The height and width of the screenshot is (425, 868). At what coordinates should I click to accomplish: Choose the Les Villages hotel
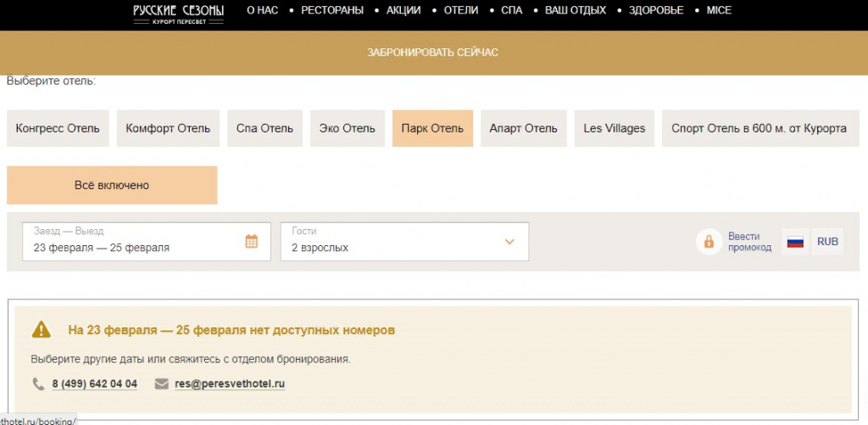coord(615,129)
